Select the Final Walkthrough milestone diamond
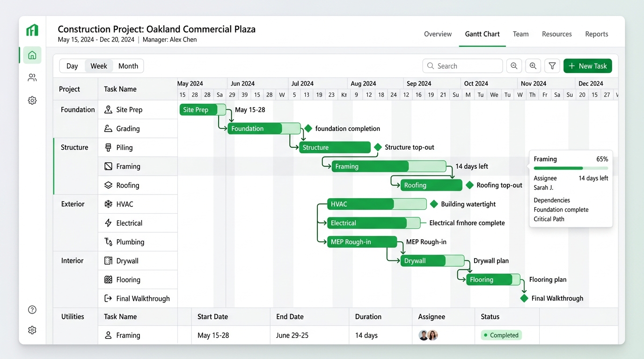Screen dimensions: 644x359 pos(524,298)
